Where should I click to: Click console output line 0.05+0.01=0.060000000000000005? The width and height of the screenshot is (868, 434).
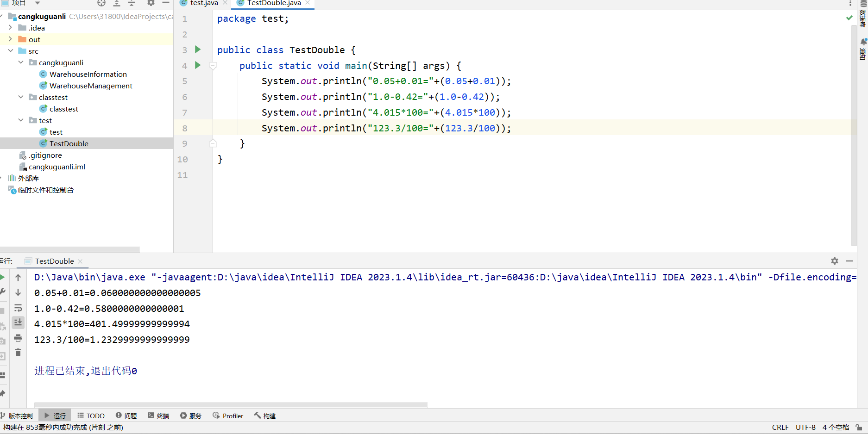pyautogui.click(x=118, y=293)
